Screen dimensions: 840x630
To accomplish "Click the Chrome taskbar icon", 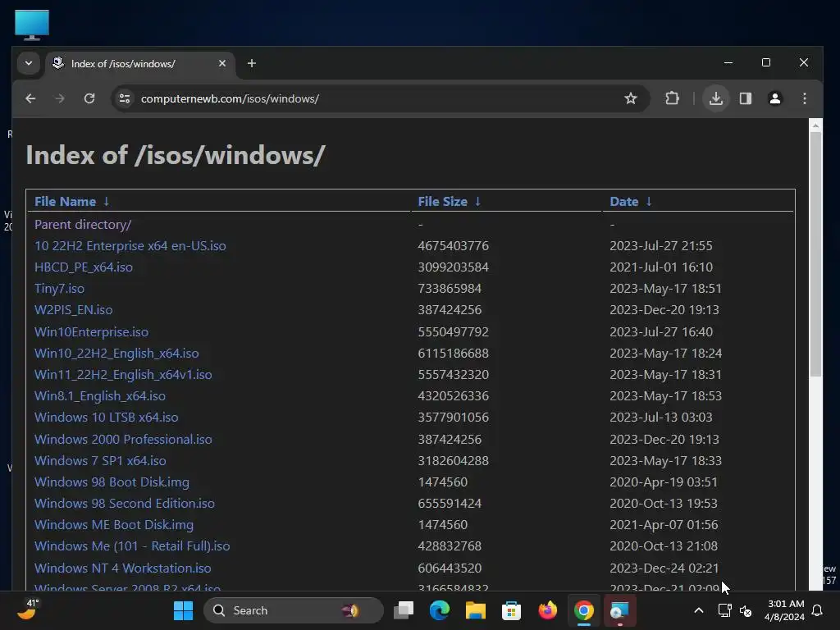I will (x=583, y=610).
